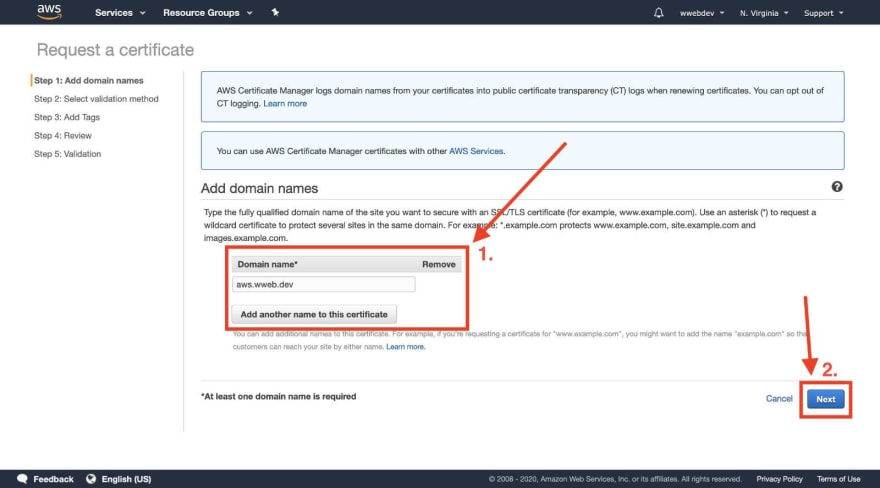Screen dimensions: 880x488
Task: Select Step 4: Review
Action: [x=63, y=135]
